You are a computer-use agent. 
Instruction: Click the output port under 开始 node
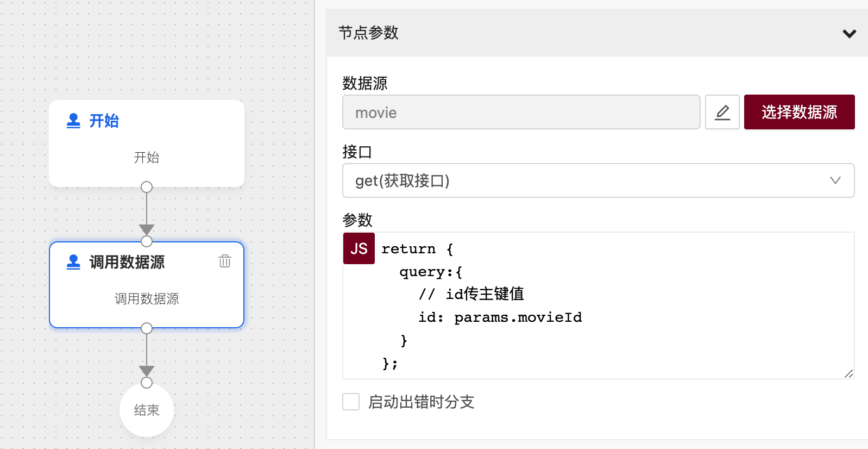coord(147,187)
